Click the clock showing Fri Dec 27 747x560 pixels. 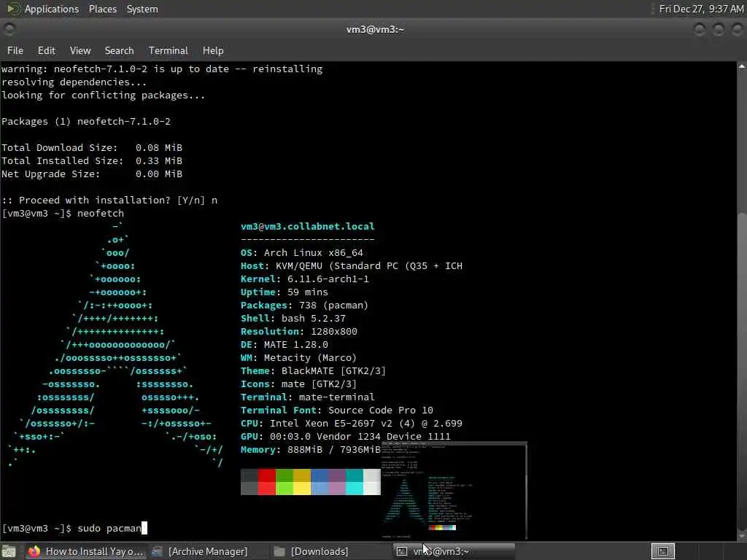pyautogui.click(x=701, y=9)
